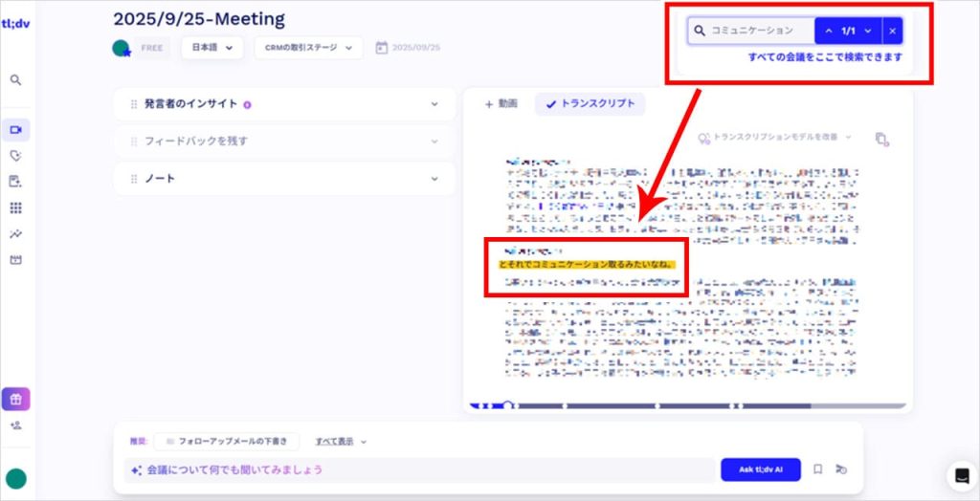Click the gift icon in sidebar
Screen dimensions: 980x501
[15, 399]
